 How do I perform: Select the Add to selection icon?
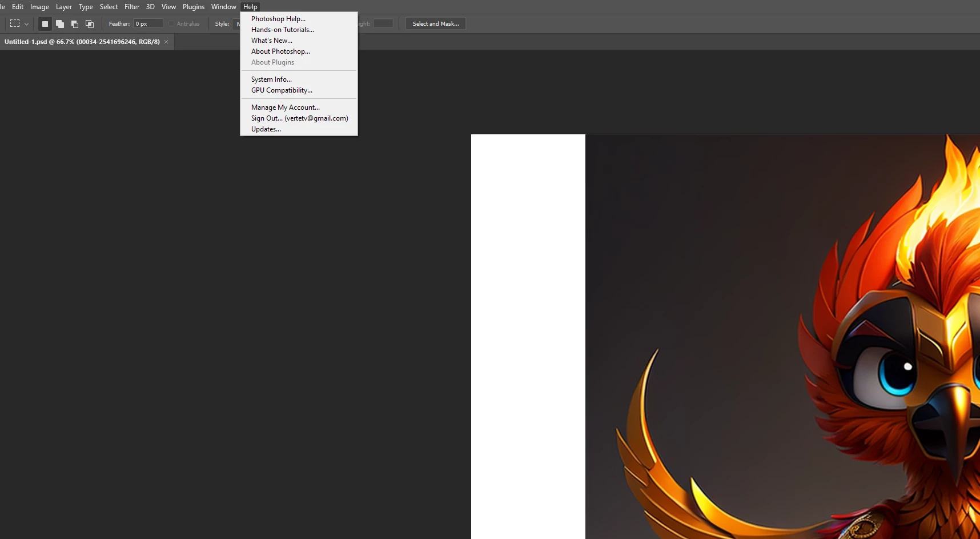60,24
